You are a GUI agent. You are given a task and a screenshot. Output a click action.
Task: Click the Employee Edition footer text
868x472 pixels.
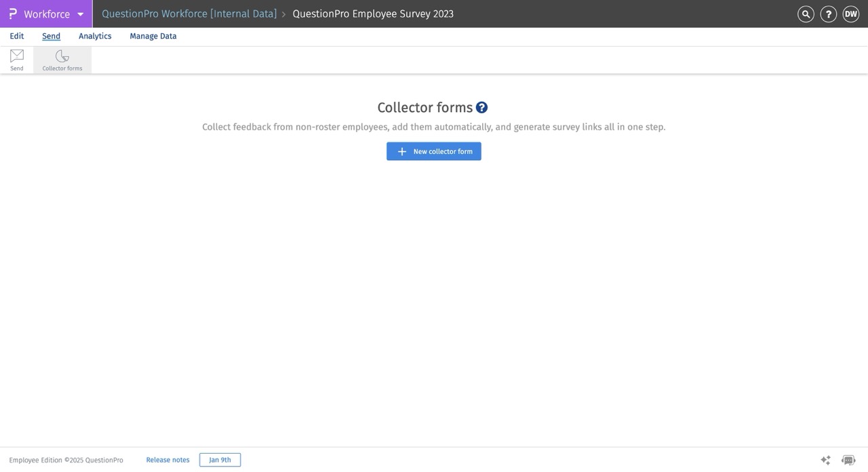(x=66, y=460)
